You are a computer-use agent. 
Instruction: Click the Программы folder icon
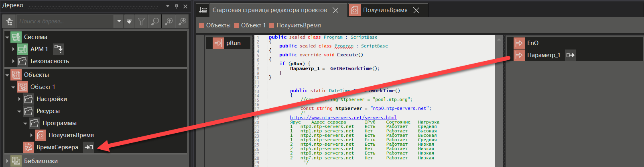pyautogui.click(x=35, y=123)
